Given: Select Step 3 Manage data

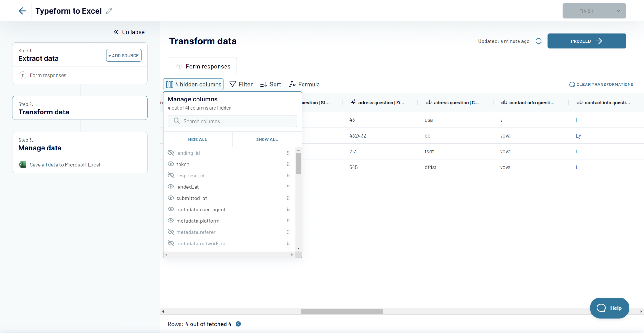Looking at the screenshot, I should (80, 144).
